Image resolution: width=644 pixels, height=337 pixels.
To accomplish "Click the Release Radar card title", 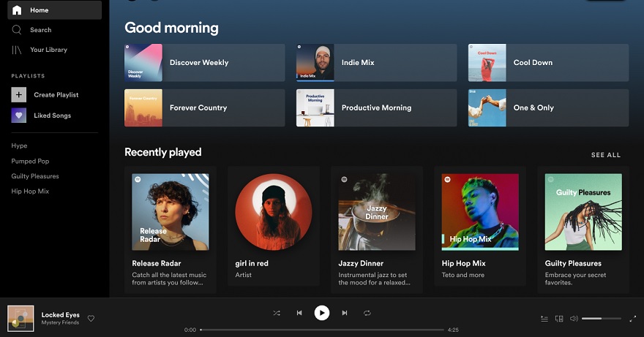I will [157, 263].
